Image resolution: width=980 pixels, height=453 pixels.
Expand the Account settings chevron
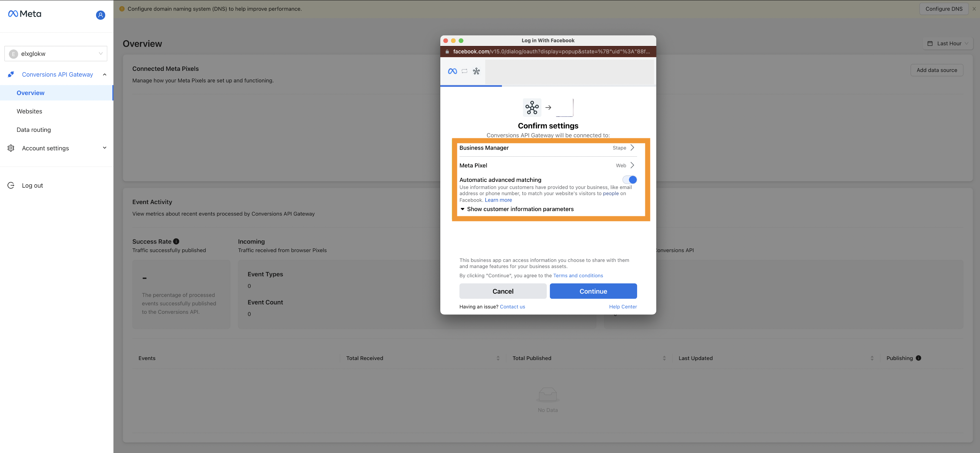click(x=105, y=148)
